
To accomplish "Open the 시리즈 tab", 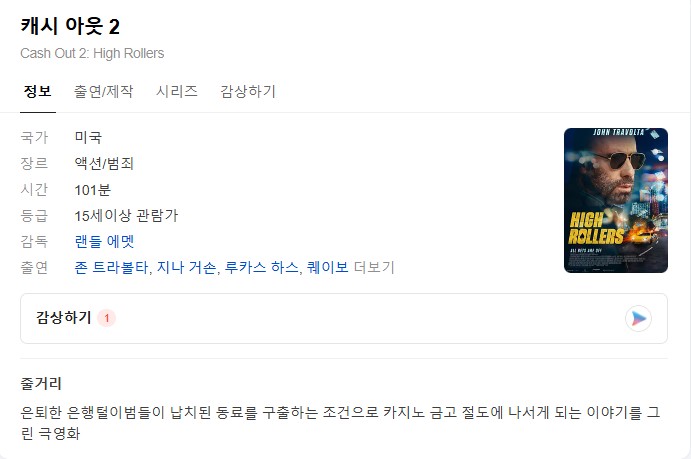I will 176,92.
